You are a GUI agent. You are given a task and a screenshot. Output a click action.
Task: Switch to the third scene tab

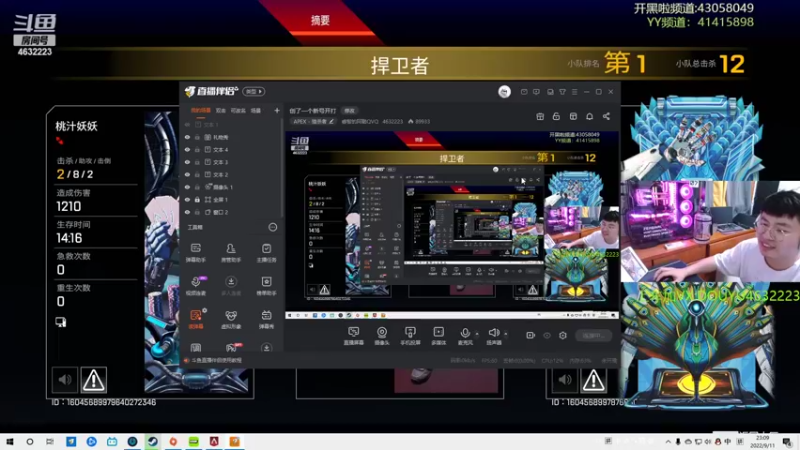[238, 110]
